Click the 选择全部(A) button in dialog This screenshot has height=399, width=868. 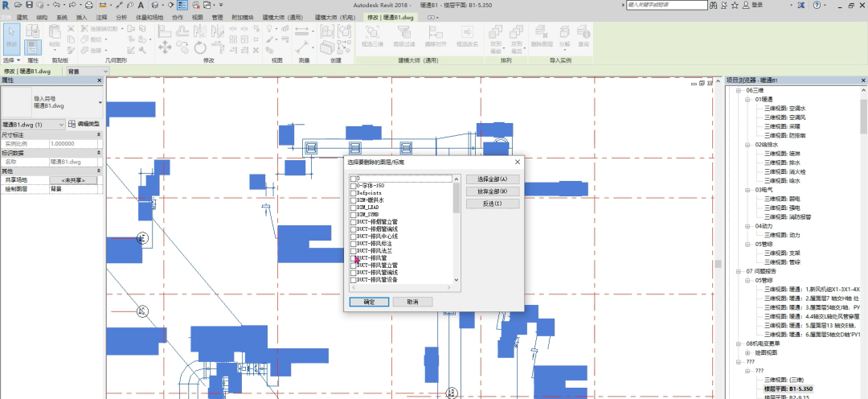coord(493,179)
